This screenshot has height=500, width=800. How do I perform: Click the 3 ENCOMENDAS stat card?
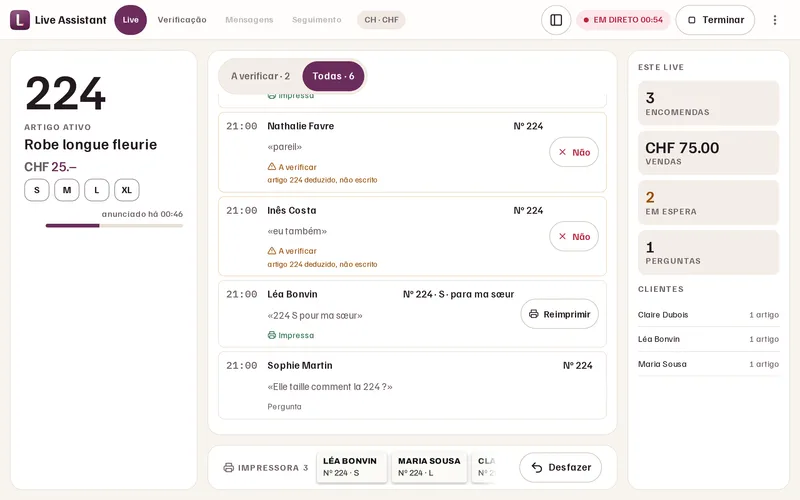709,103
